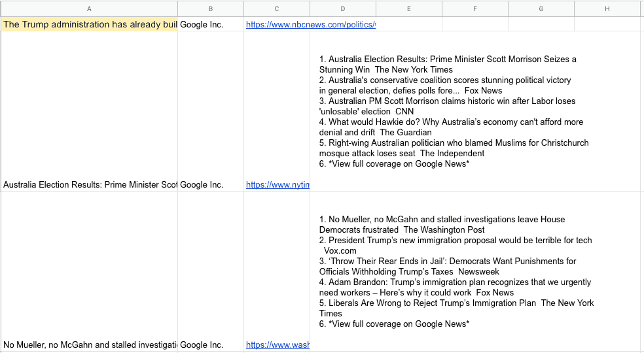Screen dimensions: 644x353
Task: Open the nbcnews.com politics link
Action: [x=310, y=25]
